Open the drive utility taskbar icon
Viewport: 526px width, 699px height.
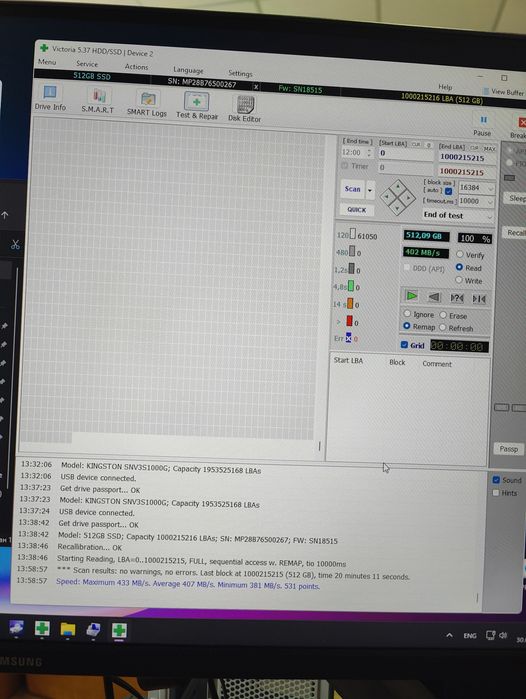tap(93, 630)
